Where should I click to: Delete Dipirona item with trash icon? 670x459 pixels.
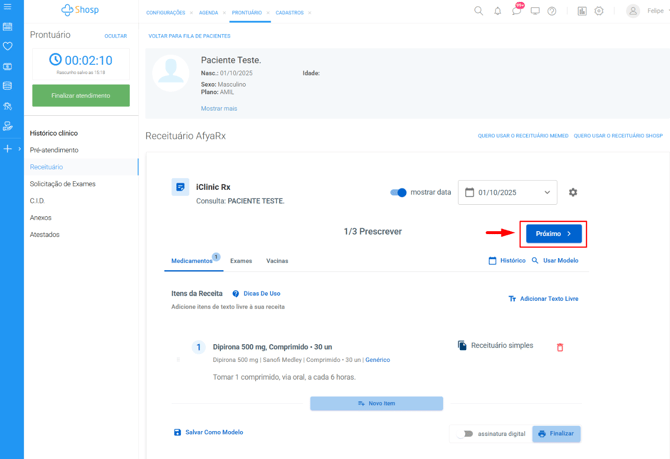click(560, 347)
